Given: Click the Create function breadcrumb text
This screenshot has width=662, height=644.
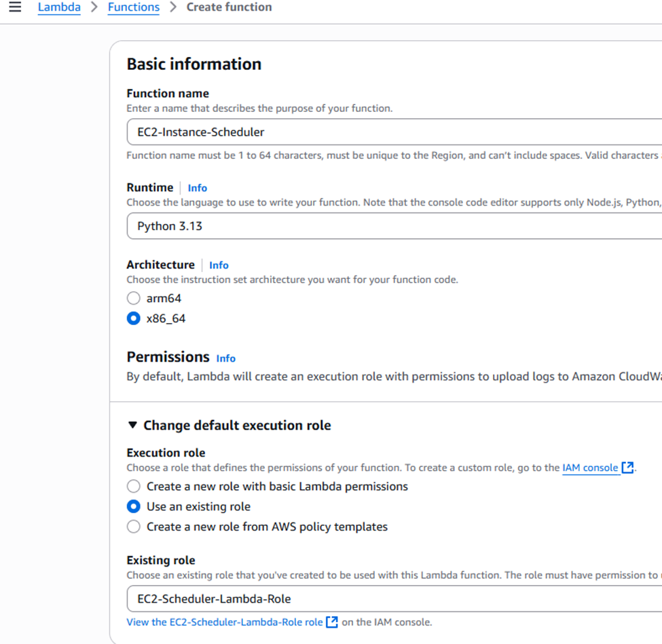Looking at the screenshot, I should pos(229,7).
